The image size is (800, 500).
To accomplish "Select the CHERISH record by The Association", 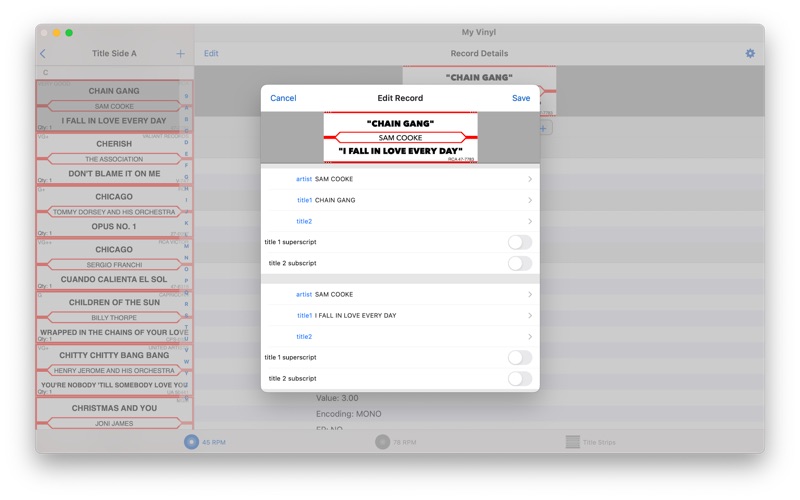I will point(114,159).
